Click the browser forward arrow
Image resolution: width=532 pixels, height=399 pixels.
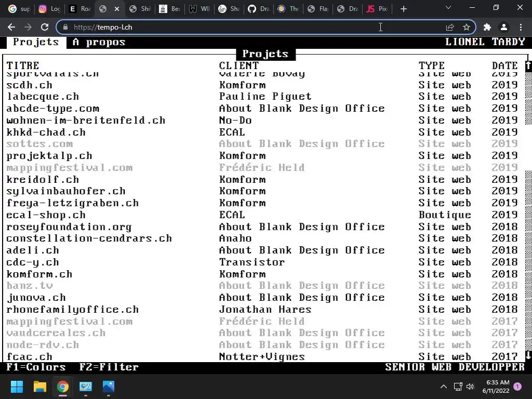(x=28, y=27)
